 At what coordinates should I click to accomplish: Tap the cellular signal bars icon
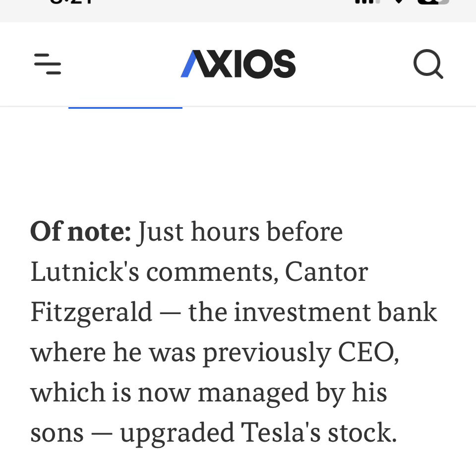tap(367, 2)
